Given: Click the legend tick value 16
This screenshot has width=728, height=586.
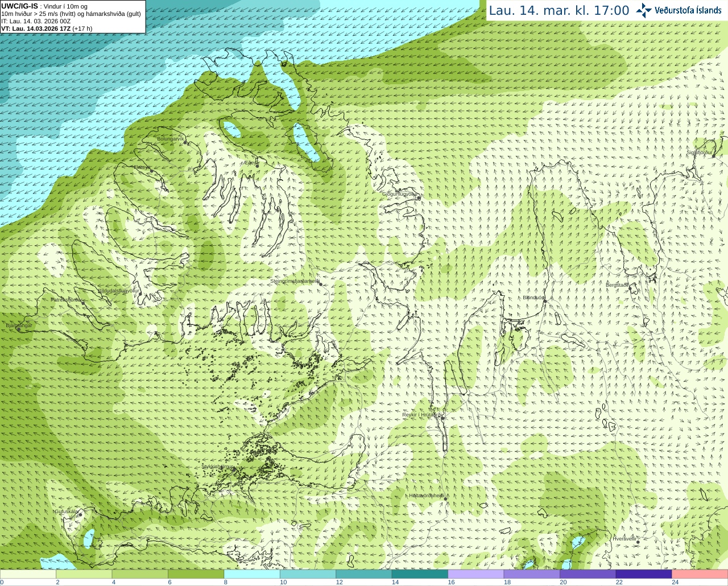Looking at the screenshot, I should coord(452,582).
